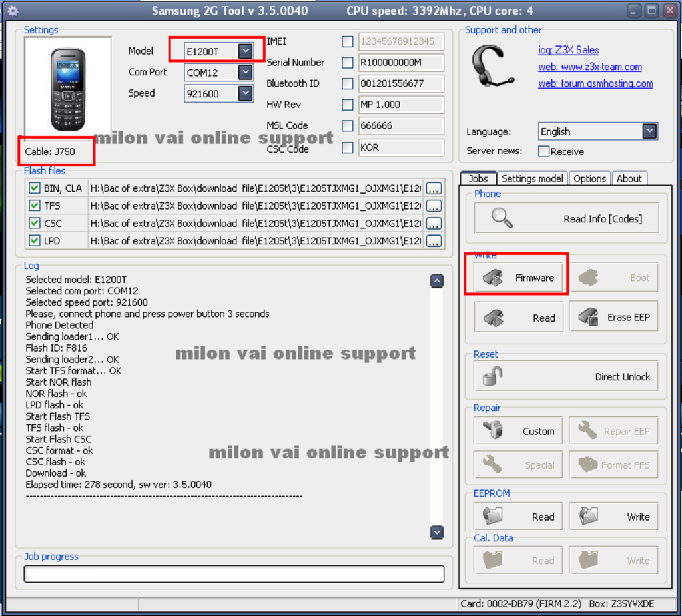Open the Custom repair option
Viewport: 682px width, 616px height.
tap(518, 431)
